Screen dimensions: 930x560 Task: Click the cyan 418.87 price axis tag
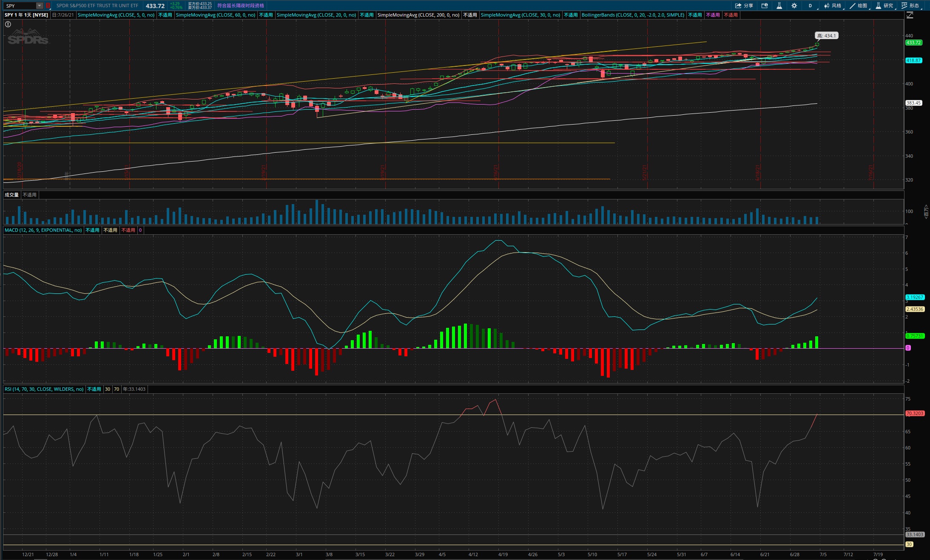click(x=913, y=60)
